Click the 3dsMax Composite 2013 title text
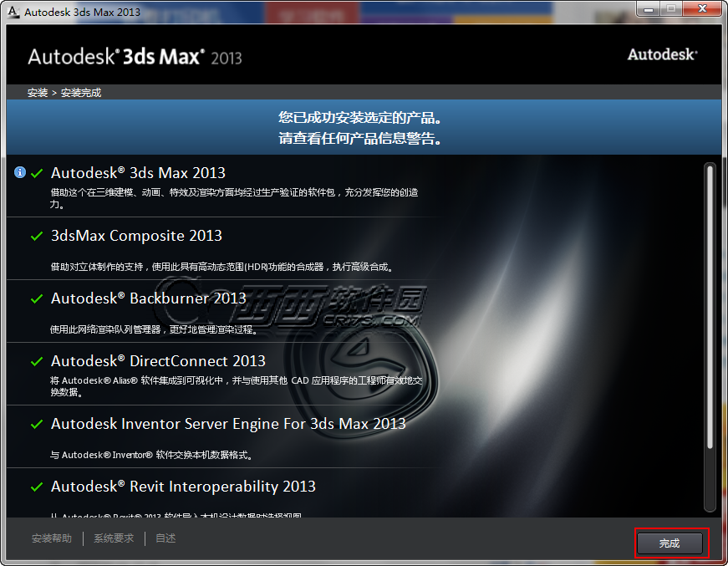This screenshot has width=728, height=566. (136, 235)
